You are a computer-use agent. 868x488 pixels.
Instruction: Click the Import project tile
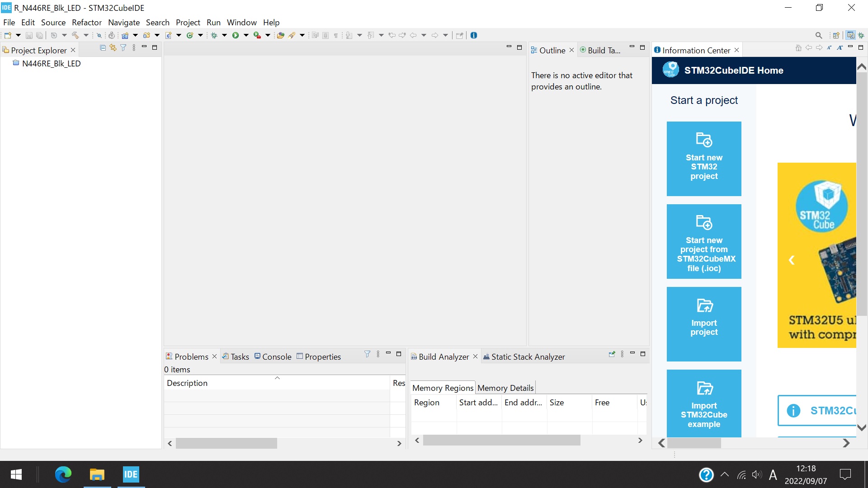[x=704, y=324]
